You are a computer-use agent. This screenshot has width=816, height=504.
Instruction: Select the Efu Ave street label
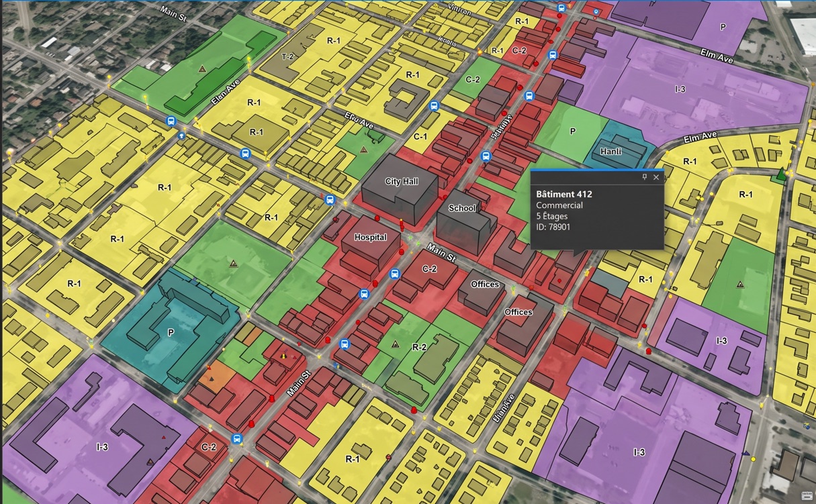[x=359, y=120]
